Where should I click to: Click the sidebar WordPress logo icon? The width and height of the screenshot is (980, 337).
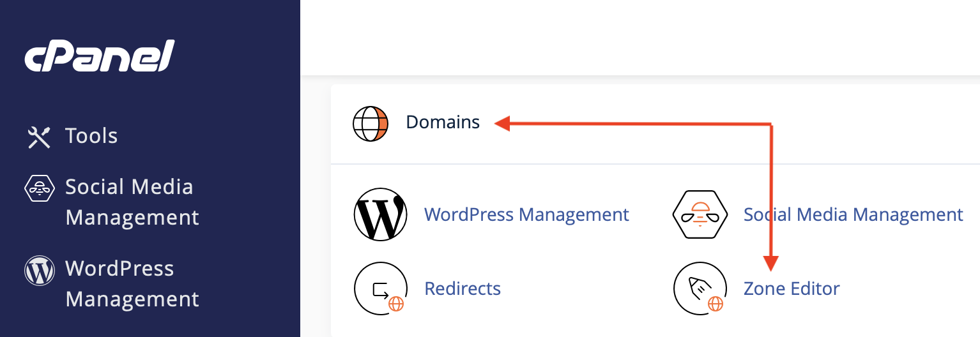(39, 270)
